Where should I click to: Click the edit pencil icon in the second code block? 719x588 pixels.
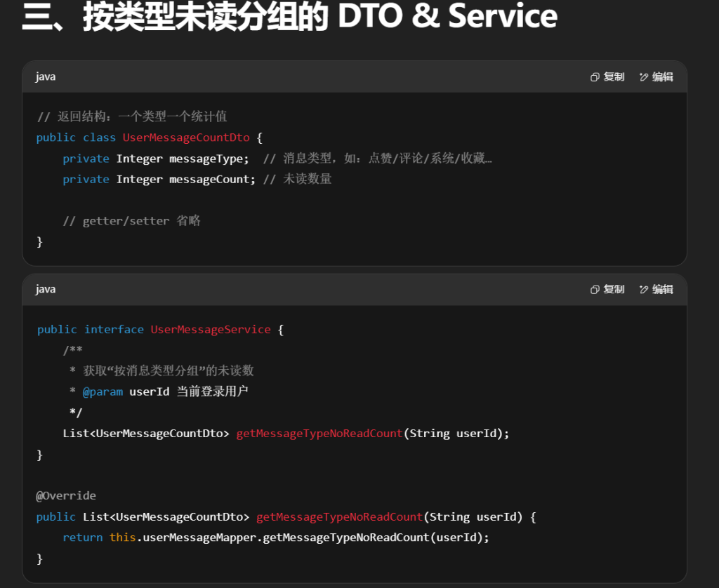643,289
